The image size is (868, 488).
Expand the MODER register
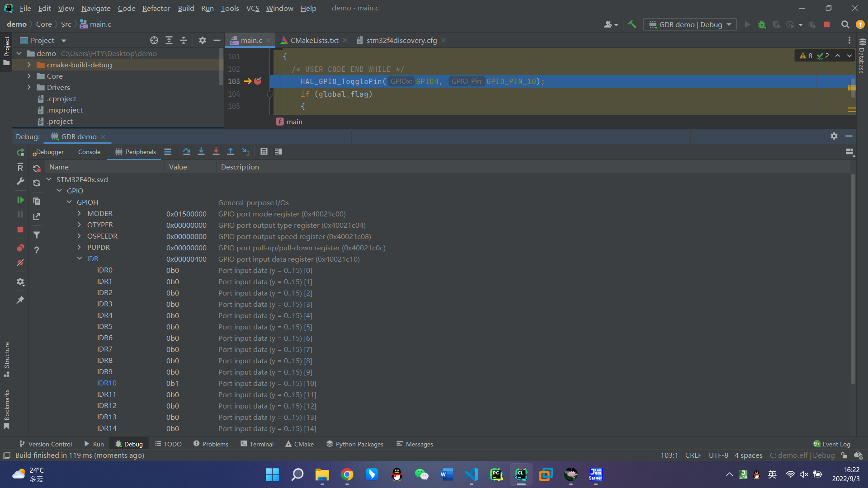tap(79, 213)
